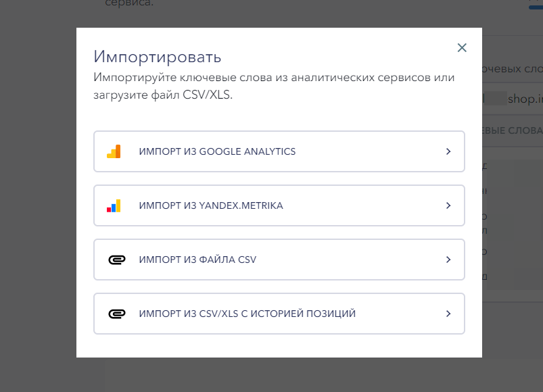
Task: Click the chevron for Импорт из файла CSV
Action: pos(448,260)
